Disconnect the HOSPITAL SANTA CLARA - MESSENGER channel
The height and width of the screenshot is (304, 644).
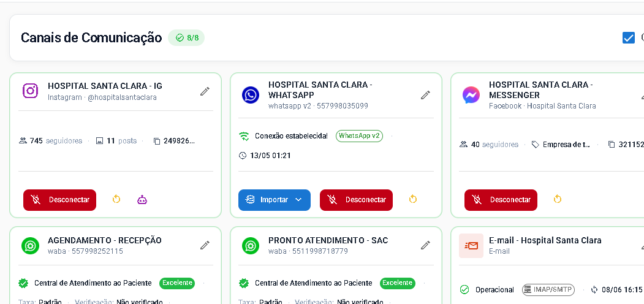[x=501, y=200]
